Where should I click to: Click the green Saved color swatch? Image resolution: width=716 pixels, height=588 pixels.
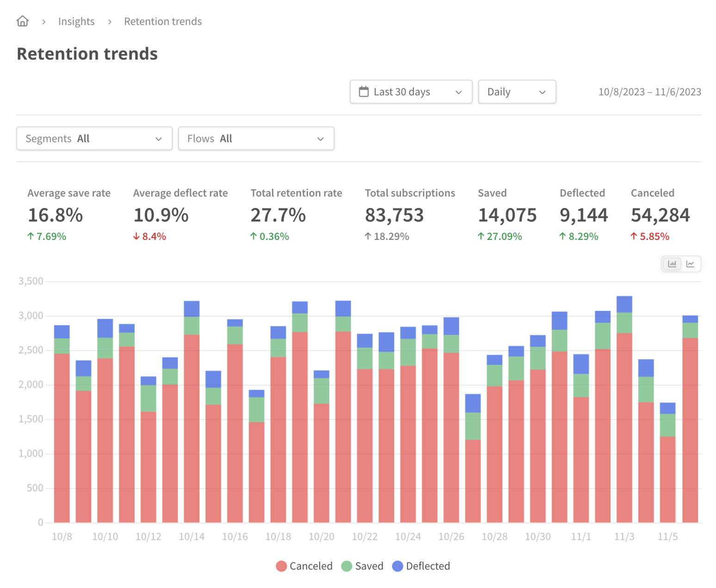(x=346, y=566)
